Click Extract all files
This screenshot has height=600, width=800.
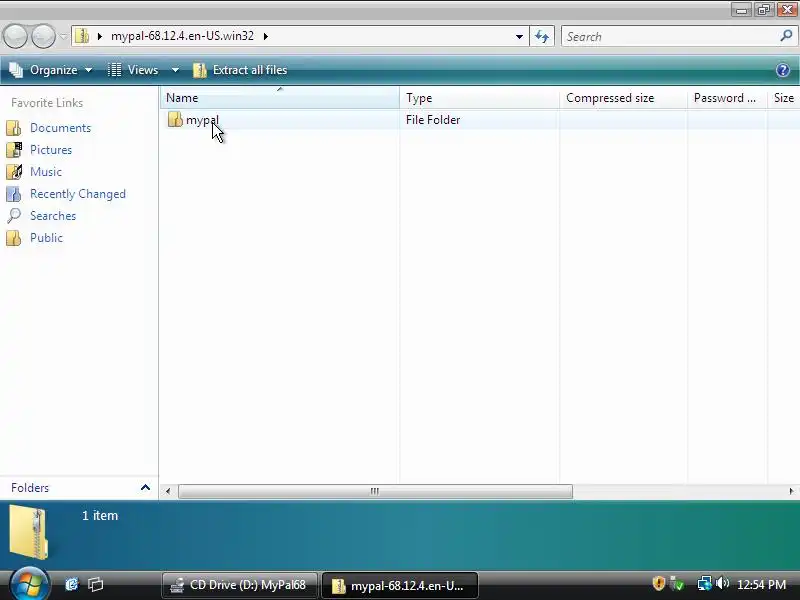point(240,70)
